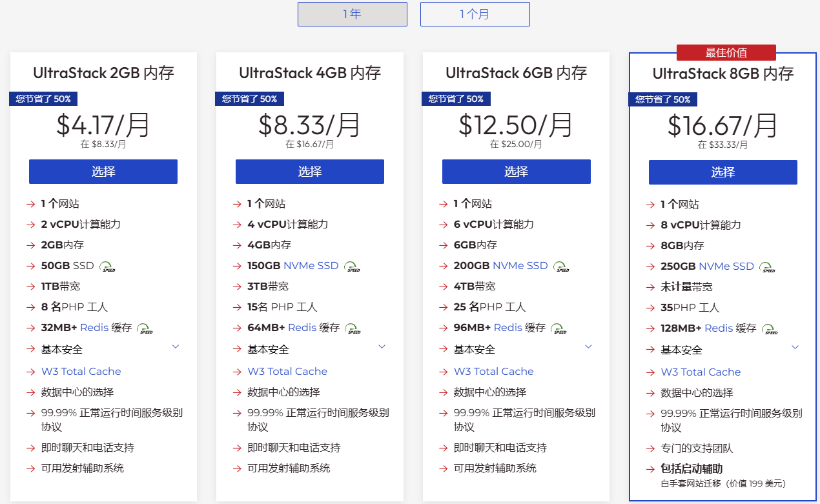Expand 基本安全 in the UltraStack 8GB plan

point(795,347)
